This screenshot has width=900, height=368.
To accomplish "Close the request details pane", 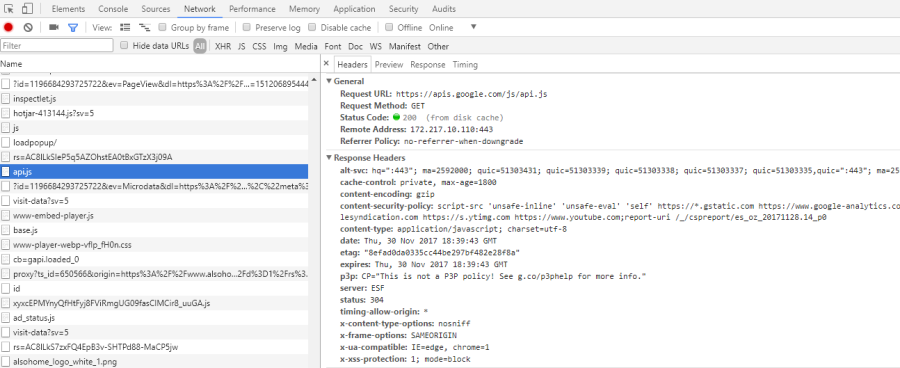I will click(x=326, y=64).
